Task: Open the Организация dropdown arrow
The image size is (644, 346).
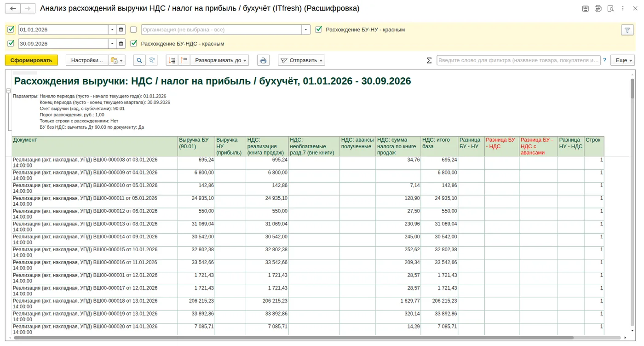Action: coord(306,29)
